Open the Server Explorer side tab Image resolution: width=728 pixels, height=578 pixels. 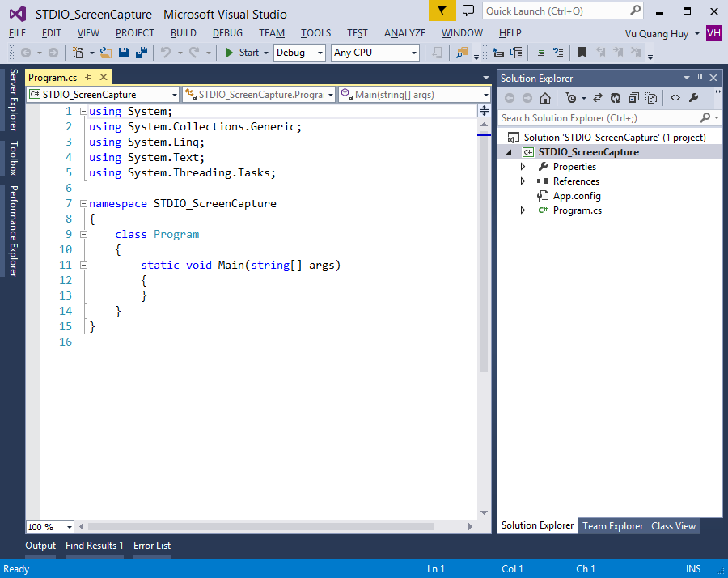(x=14, y=100)
